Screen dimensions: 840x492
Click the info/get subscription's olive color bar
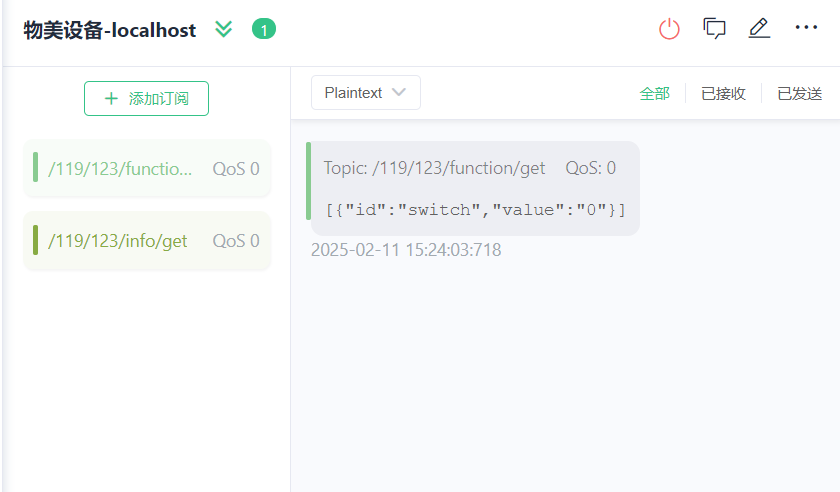(36, 240)
